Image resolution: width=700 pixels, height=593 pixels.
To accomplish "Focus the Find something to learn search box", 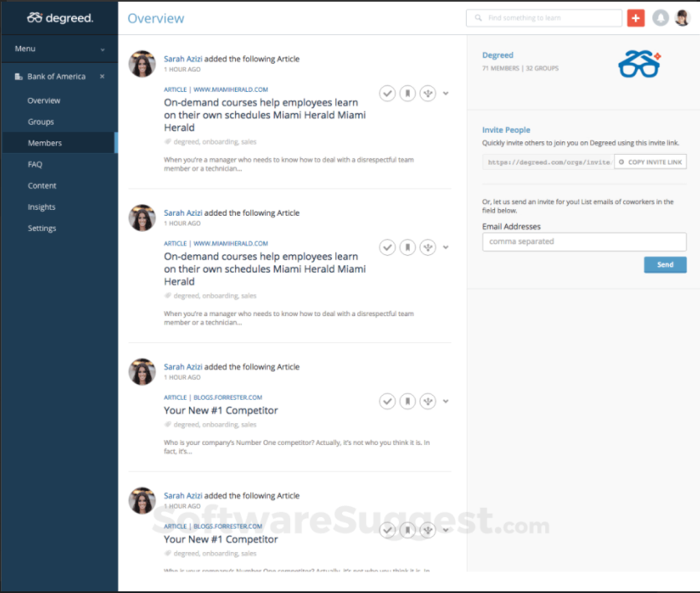I will [544, 18].
